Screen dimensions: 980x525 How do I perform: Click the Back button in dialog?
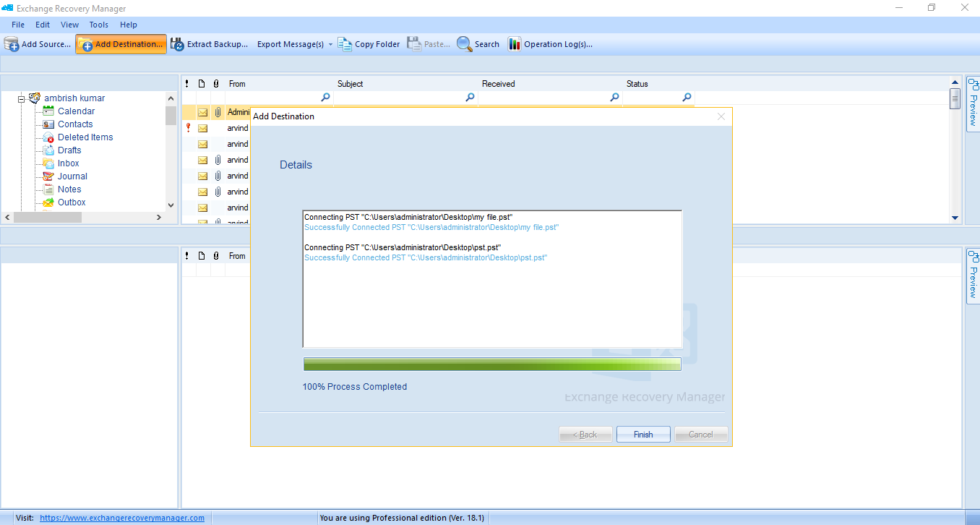tap(585, 435)
